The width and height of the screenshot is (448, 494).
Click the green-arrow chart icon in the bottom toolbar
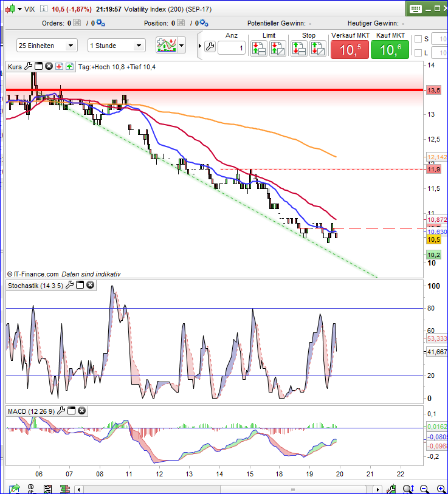coord(14,489)
